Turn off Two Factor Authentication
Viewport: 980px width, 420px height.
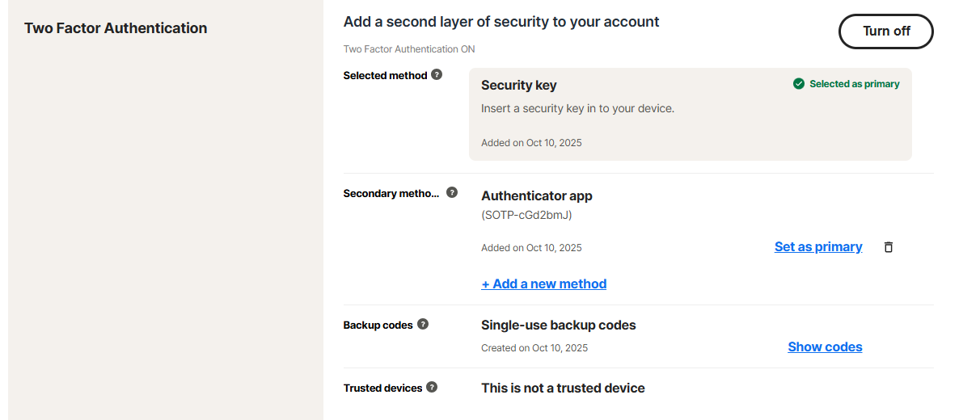pos(886,31)
